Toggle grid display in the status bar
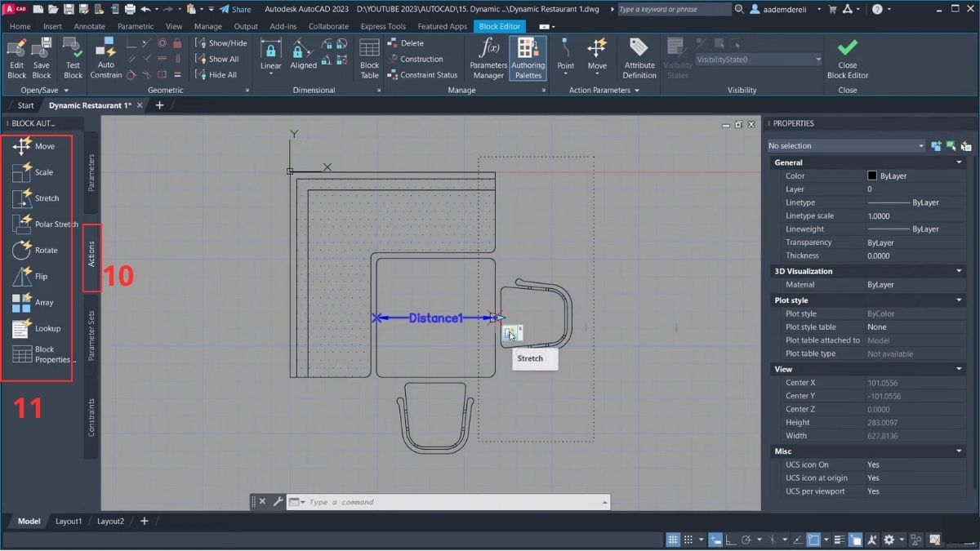This screenshot has width=980, height=551. tap(673, 539)
